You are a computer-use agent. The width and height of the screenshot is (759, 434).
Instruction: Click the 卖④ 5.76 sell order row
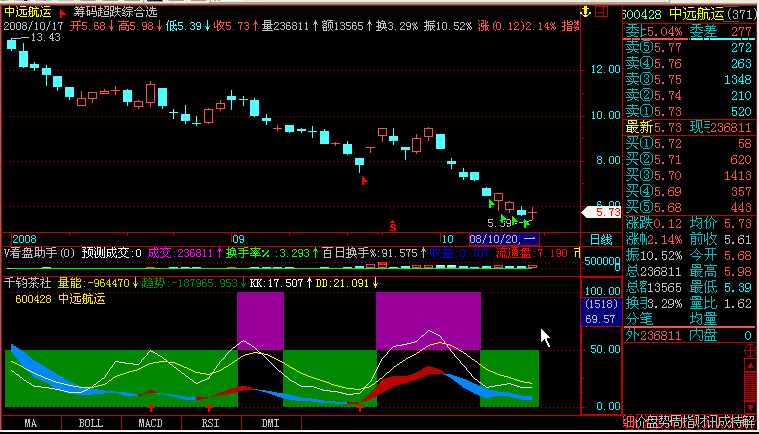click(688, 63)
